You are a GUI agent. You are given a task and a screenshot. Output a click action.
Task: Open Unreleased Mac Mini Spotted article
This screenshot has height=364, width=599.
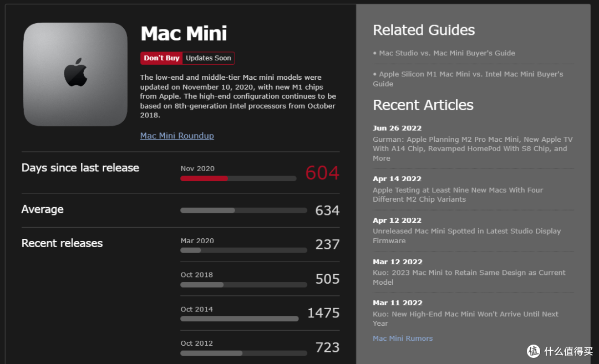[x=467, y=236]
